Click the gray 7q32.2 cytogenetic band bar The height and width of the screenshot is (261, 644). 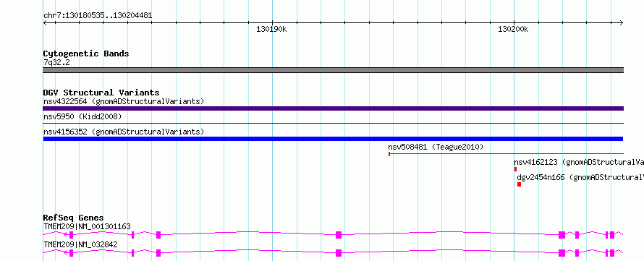coord(333,70)
